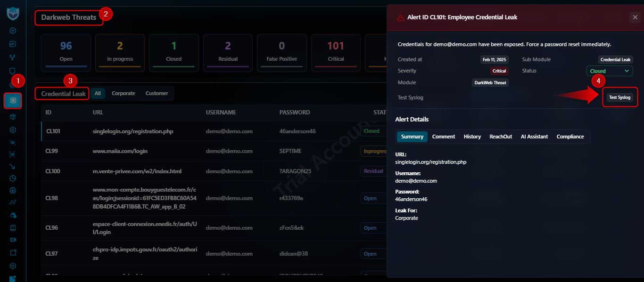644x282 pixels.
Task: Click the In progress 2 stat card
Action: point(120,53)
